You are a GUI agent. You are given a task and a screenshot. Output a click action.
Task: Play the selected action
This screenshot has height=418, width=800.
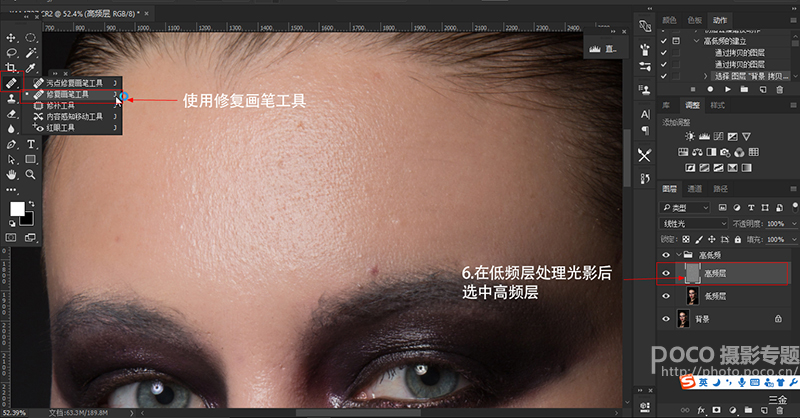(728, 89)
